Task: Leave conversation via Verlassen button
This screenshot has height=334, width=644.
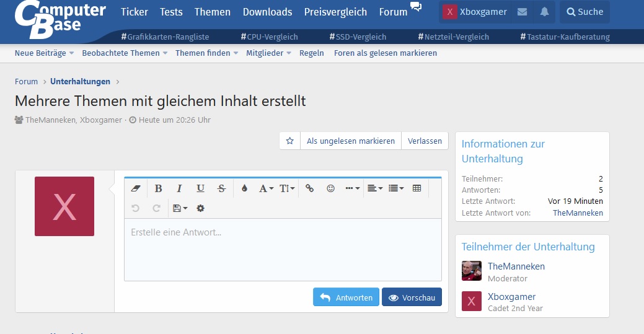Action: (x=425, y=141)
